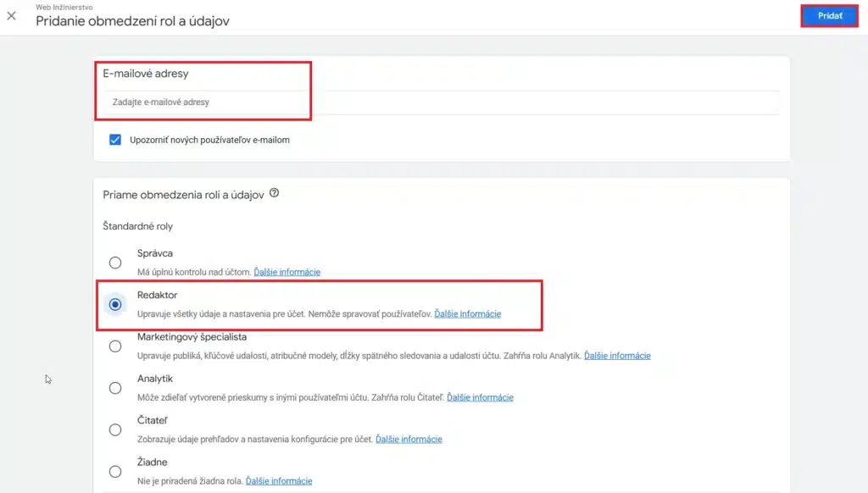The image size is (868, 493).
Task: Click the Analytik label to choose that role
Action: 154,378
